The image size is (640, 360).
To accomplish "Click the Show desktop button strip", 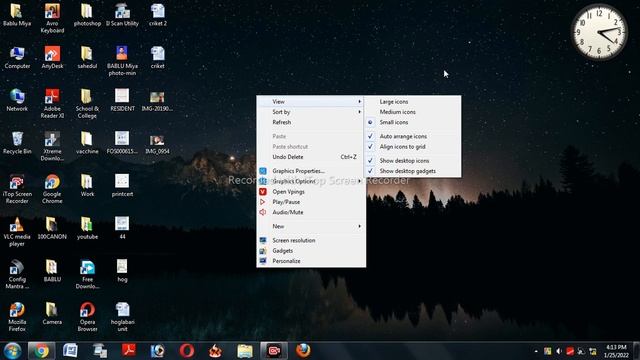I will click(636, 351).
